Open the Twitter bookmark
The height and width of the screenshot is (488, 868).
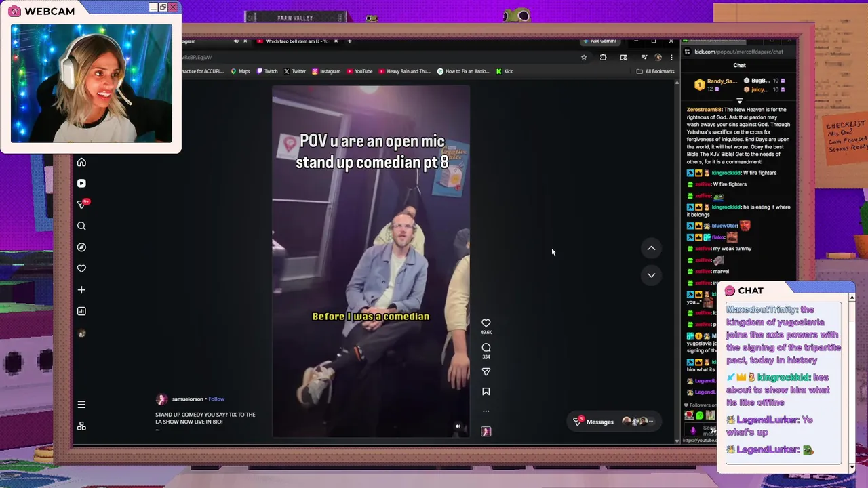click(294, 71)
